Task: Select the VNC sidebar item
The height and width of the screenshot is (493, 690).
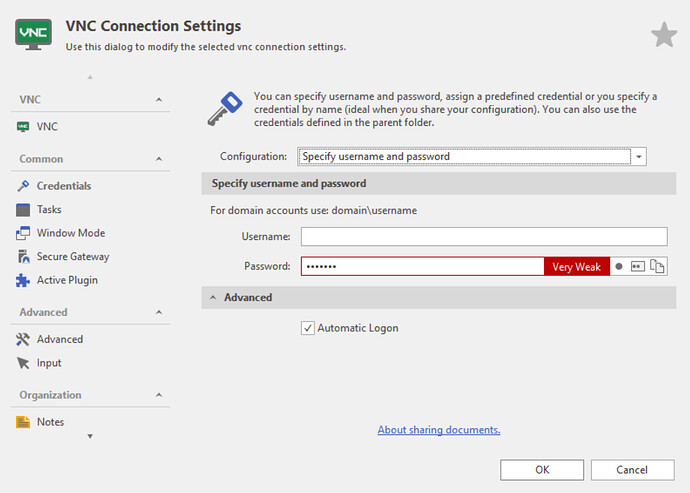Action: click(x=47, y=127)
